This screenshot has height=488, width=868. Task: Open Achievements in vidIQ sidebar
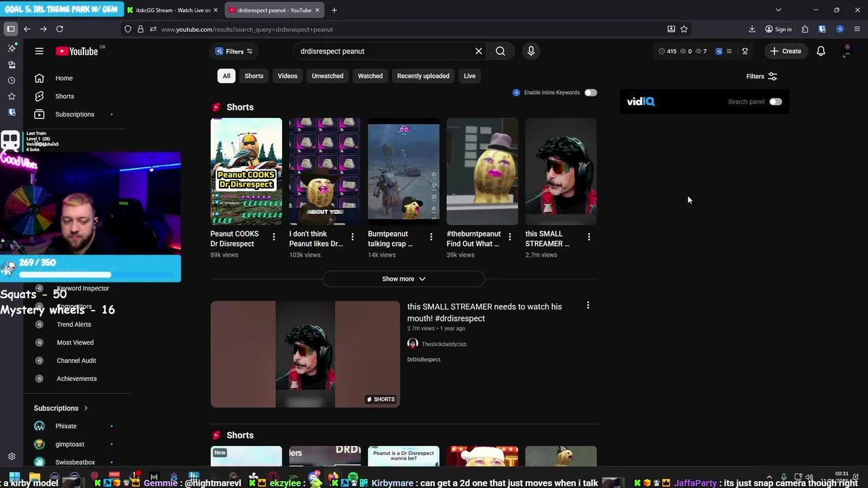pyautogui.click(x=77, y=379)
